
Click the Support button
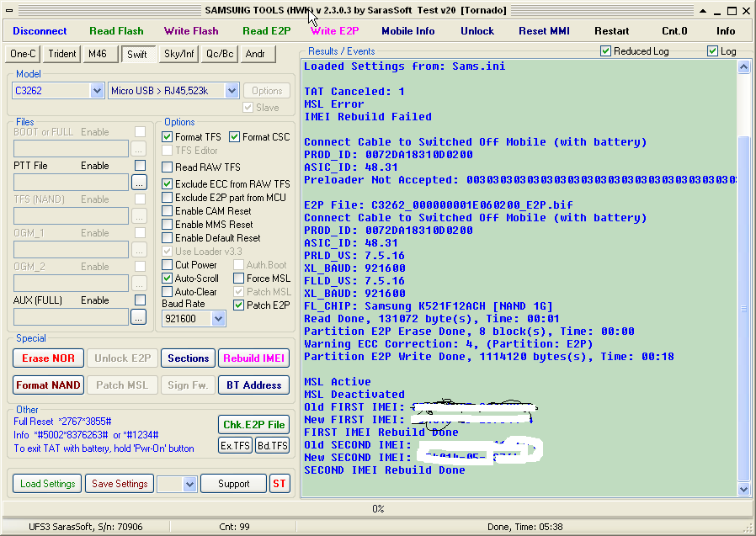pyautogui.click(x=233, y=484)
